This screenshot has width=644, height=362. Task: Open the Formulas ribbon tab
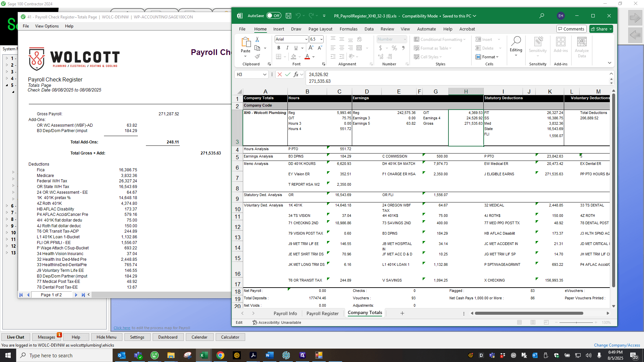coord(348,29)
